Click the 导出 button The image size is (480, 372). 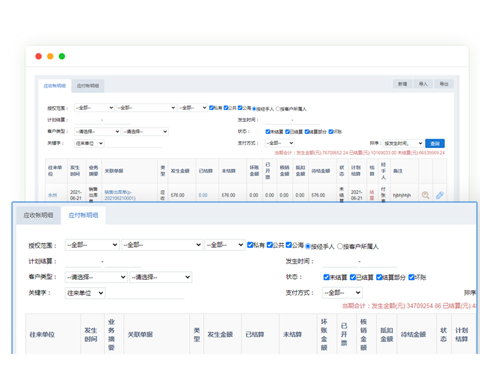click(444, 84)
